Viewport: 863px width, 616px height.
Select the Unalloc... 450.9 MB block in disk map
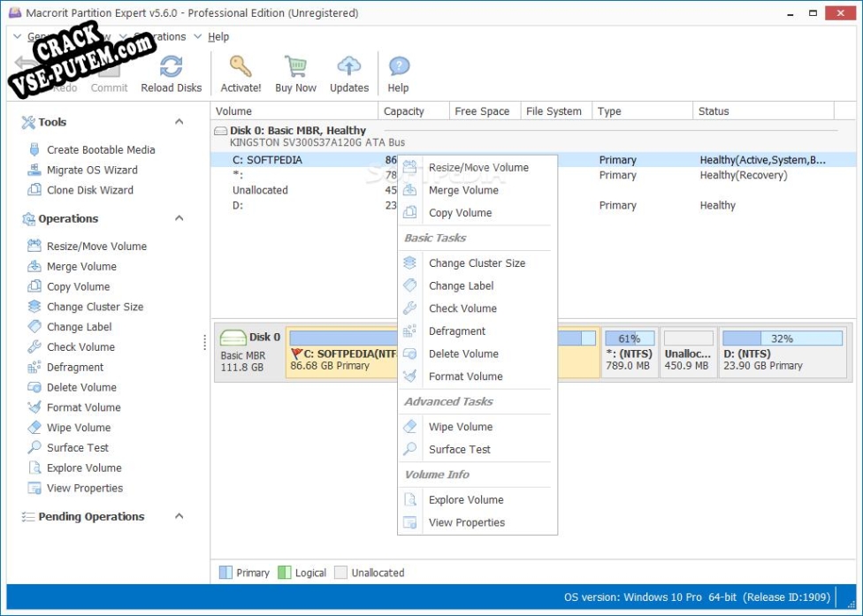point(688,353)
